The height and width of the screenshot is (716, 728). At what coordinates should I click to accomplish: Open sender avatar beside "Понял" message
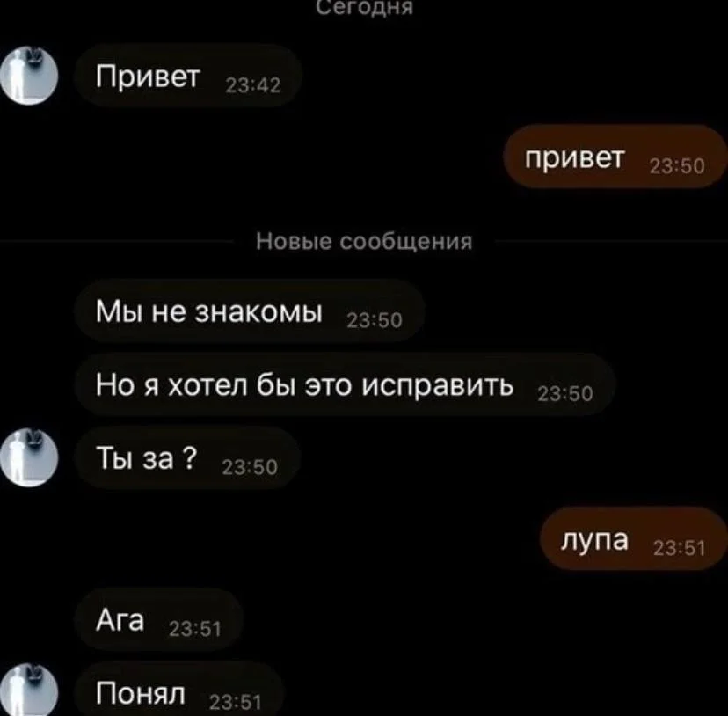pyautogui.click(x=29, y=691)
